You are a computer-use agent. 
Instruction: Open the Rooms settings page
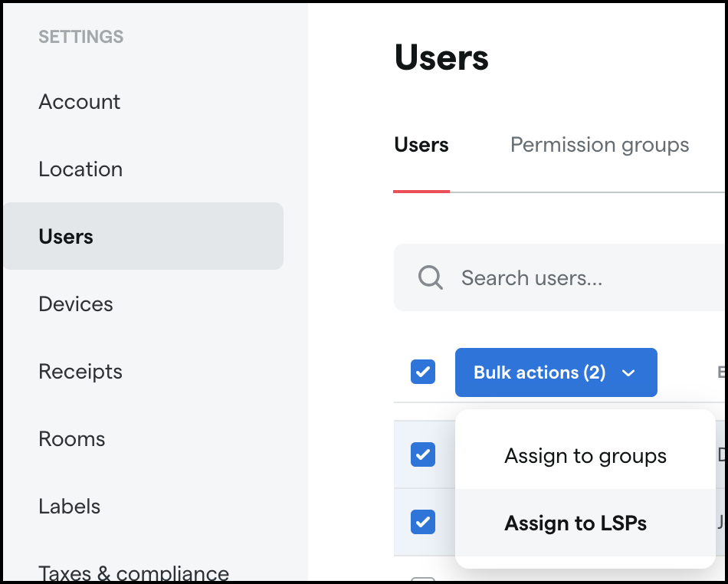point(72,439)
